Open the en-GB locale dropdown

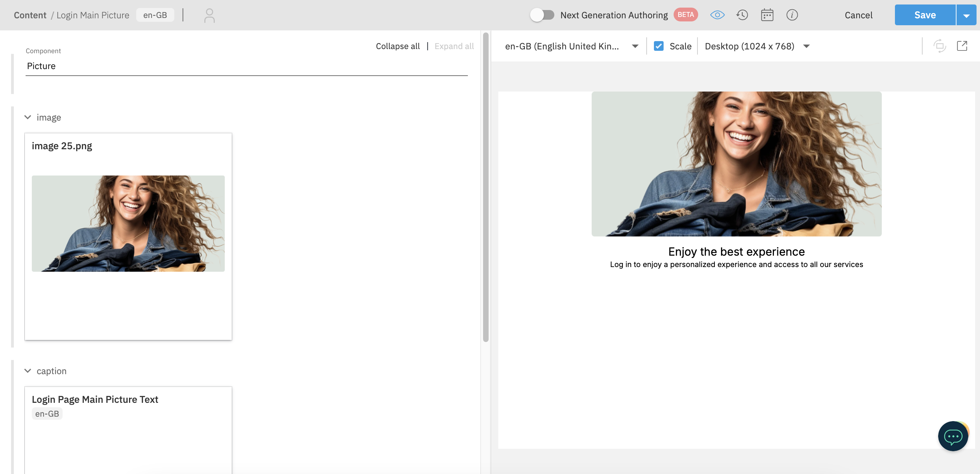click(571, 46)
